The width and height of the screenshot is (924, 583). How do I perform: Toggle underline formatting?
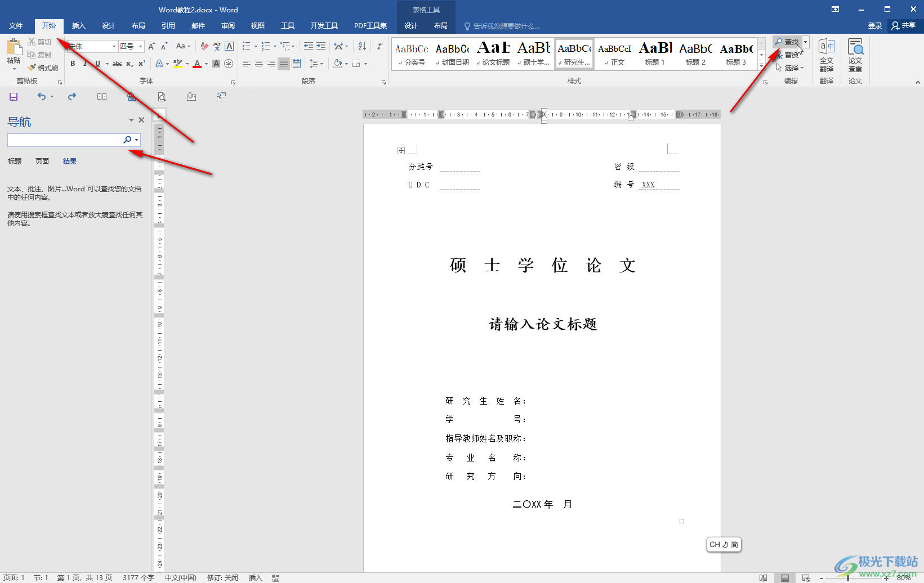(97, 64)
